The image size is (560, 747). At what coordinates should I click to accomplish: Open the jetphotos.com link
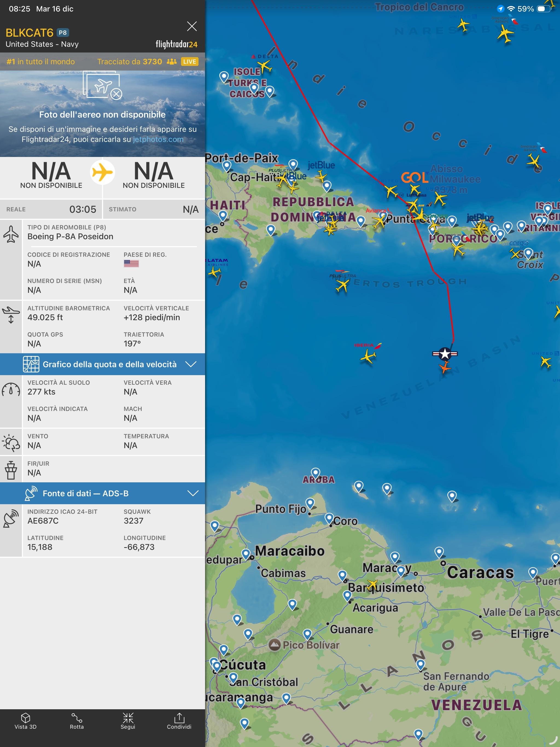click(158, 139)
